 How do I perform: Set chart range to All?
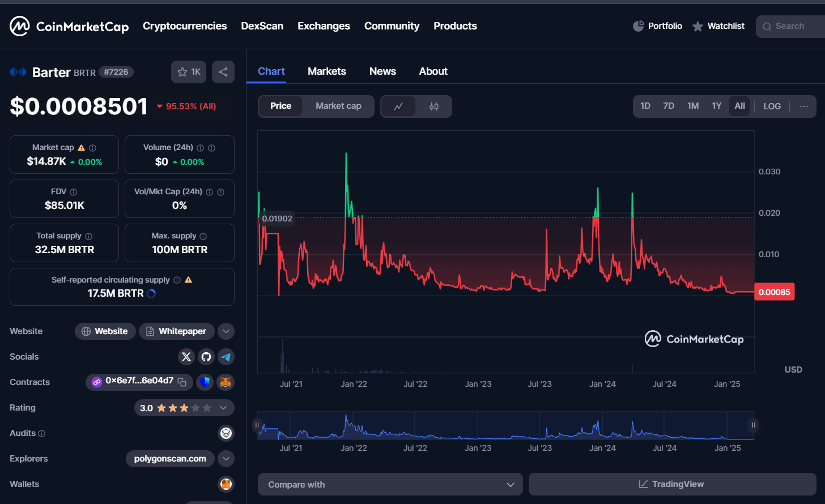[740, 106]
